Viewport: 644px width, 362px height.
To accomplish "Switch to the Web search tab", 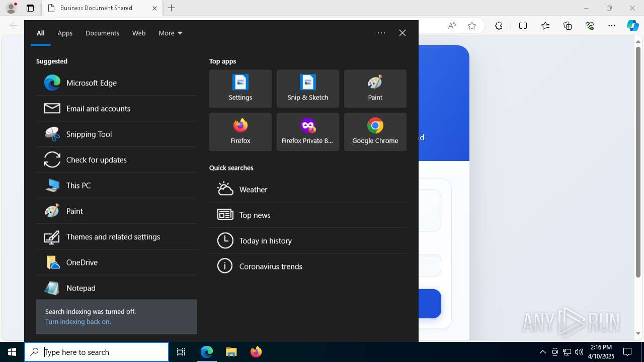I will coord(139,33).
